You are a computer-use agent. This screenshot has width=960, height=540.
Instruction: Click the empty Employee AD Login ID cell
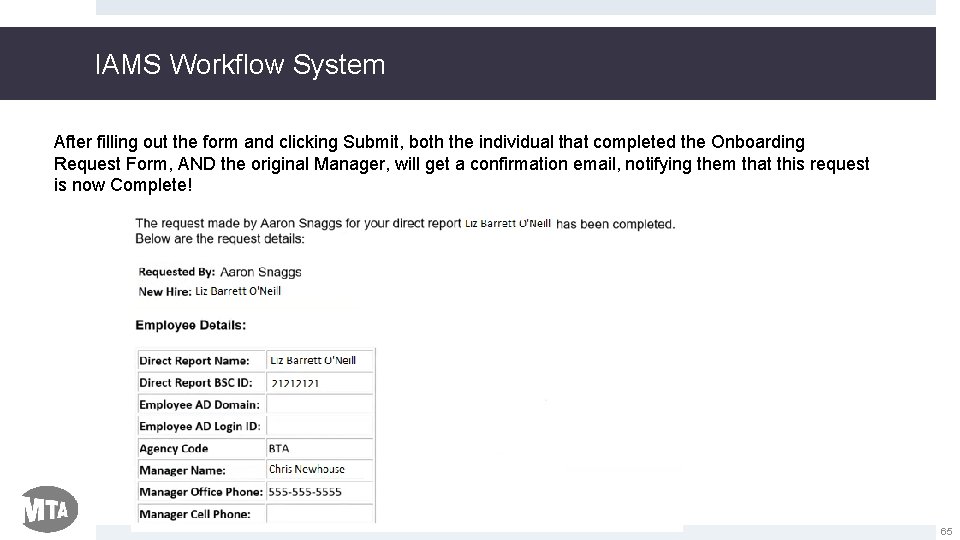pos(320,426)
